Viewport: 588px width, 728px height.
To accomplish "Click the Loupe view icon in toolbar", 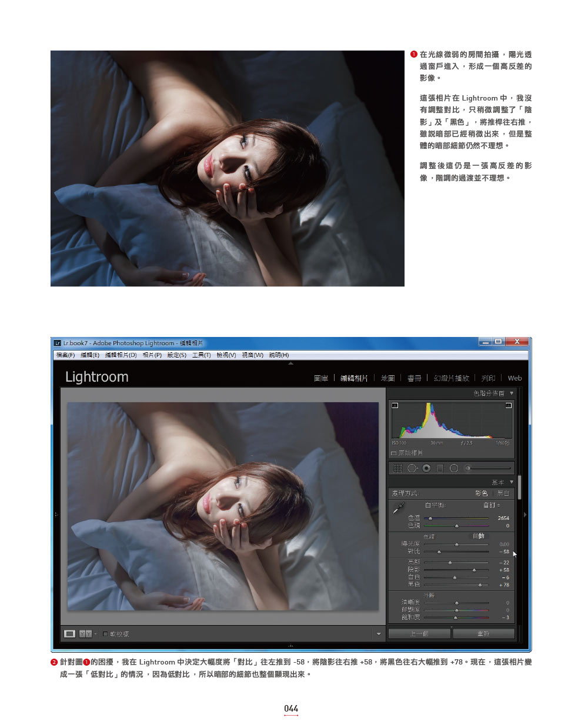I will coord(70,633).
